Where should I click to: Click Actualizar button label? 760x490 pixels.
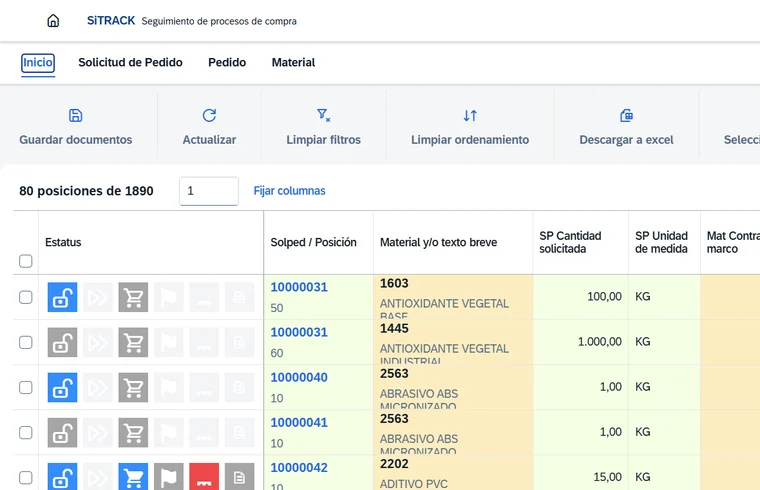coord(209,140)
